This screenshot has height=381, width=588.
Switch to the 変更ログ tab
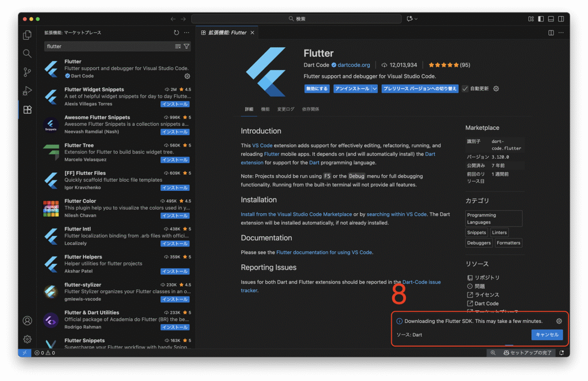pos(285,109)
